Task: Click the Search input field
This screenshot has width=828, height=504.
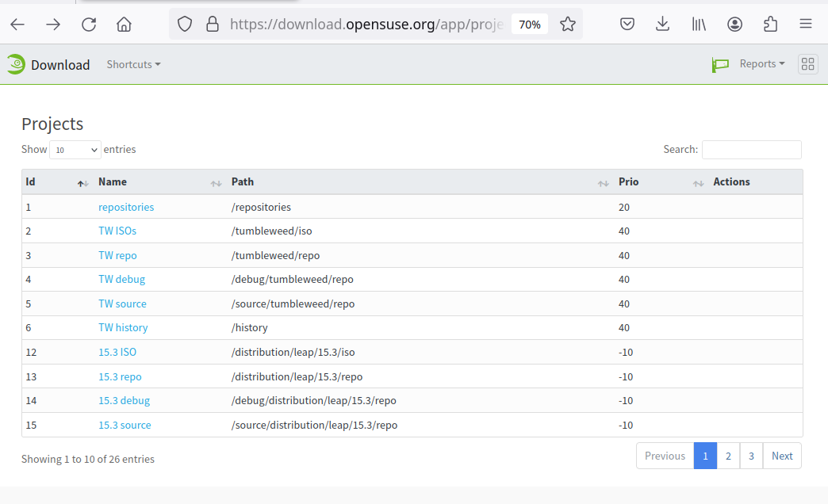Action: coord(751,150)
